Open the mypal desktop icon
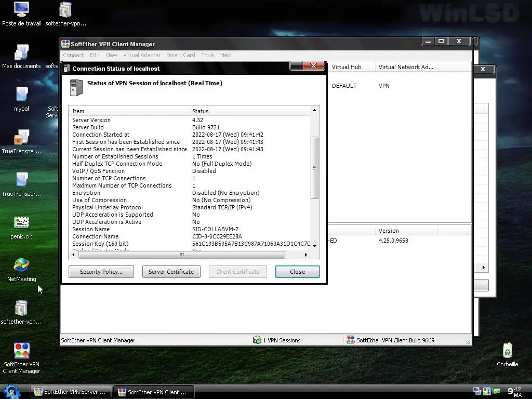Image resolution: width=532 pixels, height=399 pixels. (21, 99)
